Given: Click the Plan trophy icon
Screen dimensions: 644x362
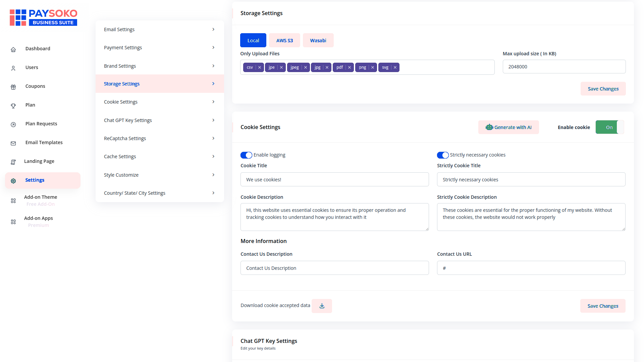Looking at the screenshot, I should click(x=13, y=106).
